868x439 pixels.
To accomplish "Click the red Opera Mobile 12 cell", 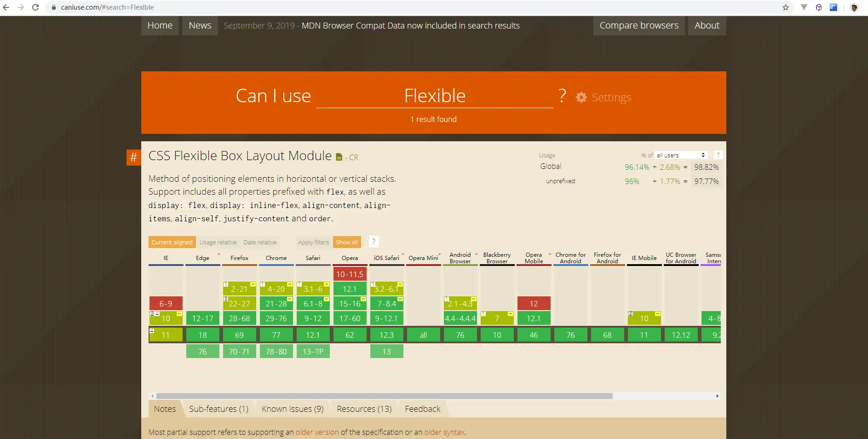I will [x=534, y=304].
